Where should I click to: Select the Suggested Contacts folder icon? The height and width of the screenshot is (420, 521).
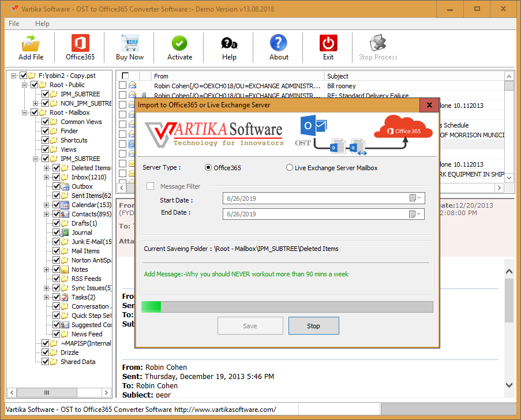65,325
